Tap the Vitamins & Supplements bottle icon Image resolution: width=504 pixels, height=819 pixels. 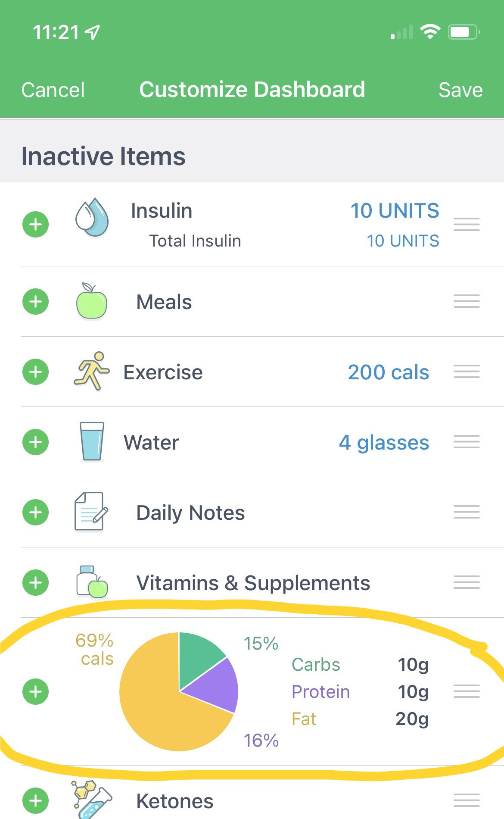click(92, 582)
